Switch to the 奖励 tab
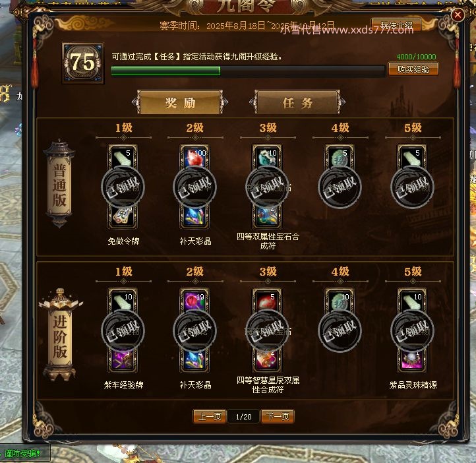This screenshot has width=476, height=463. pyautogui.click(x=180, y=103)
